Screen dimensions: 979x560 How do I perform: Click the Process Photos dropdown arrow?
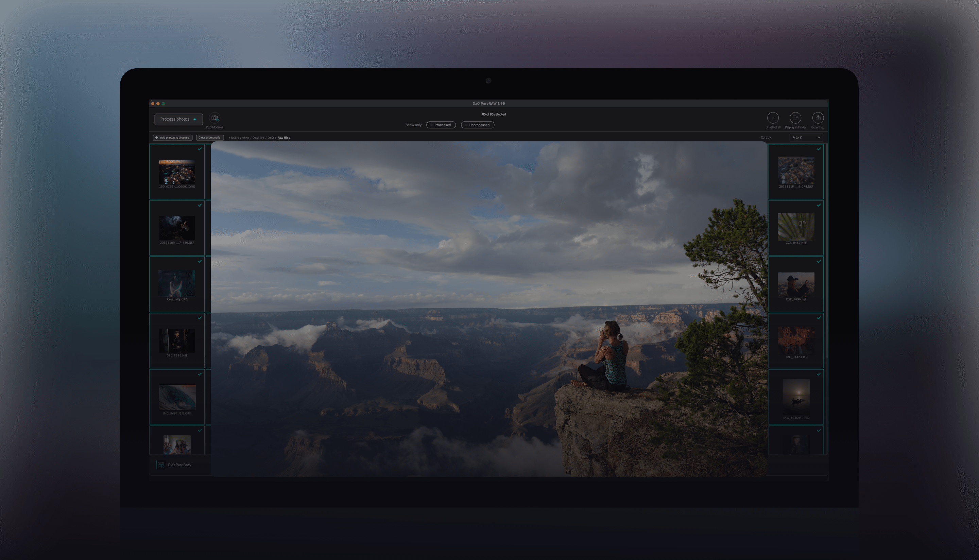pyautogui.click(x=195, y=118)
